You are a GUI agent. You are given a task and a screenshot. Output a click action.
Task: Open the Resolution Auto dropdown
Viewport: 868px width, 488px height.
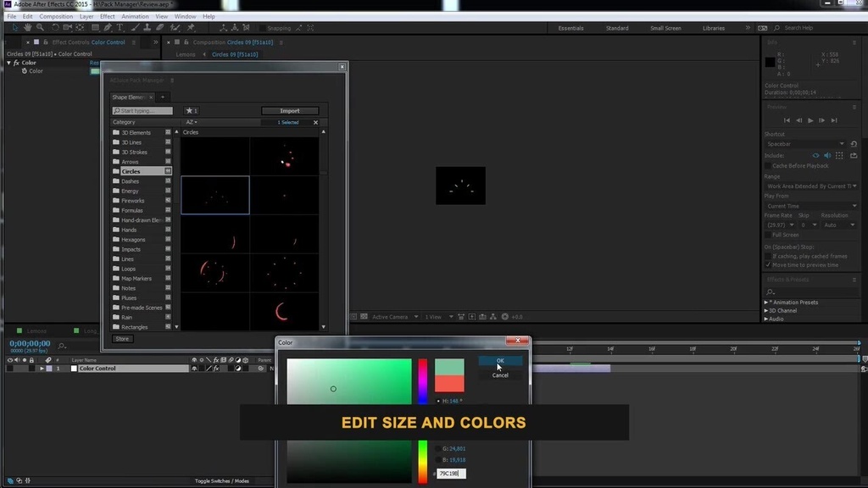point(838,225)
